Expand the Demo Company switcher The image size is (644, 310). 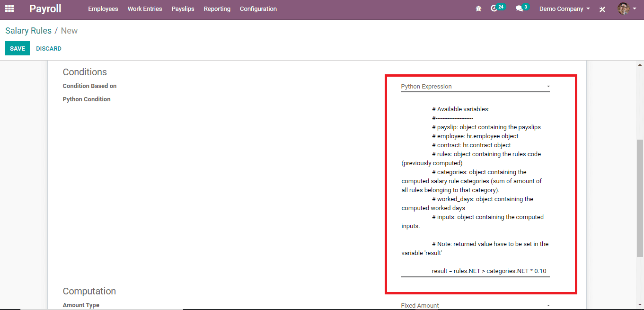click(x=565, y=9)
